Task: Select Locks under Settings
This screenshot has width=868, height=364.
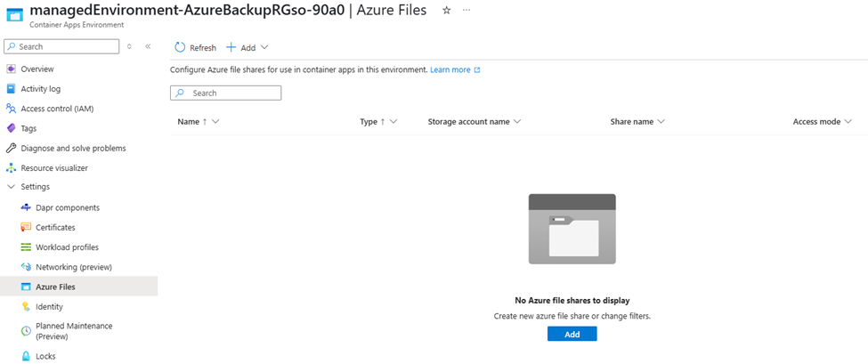Action: [45, 356]
